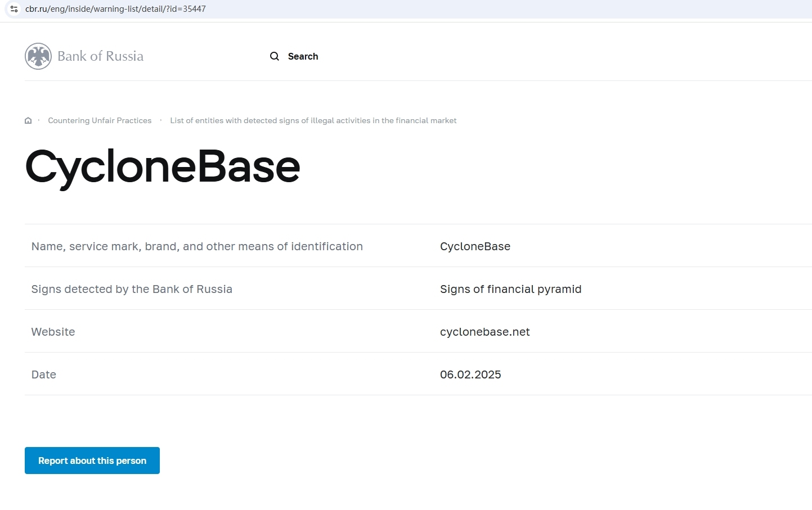Click the magnifying glass search icon
Screen dimensions: 812x510
pyautogui.click(x=275, y=56)
